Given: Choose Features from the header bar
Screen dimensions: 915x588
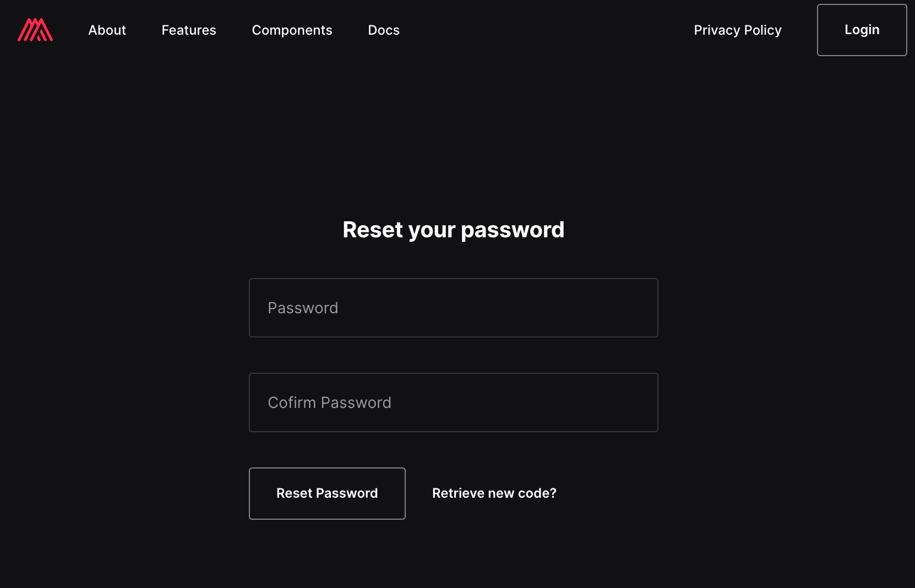Looking at the screenshot, I should click(189, 30).
